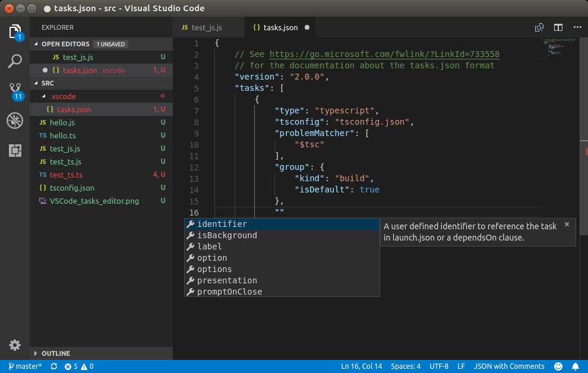Image resolution: width=588 pixels, height=373 pixels.
Task: Open test_ts.ts in the file tree
Action: click(101, 175)
